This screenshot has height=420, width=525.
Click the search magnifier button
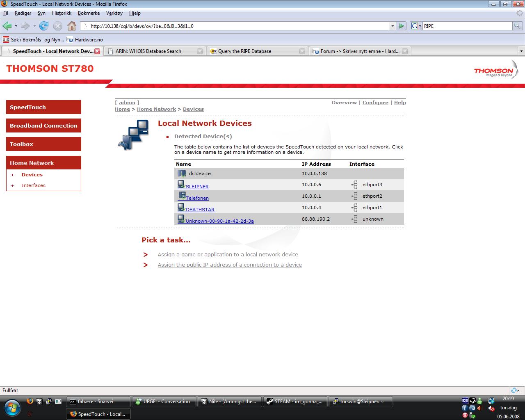click(518, 26)
